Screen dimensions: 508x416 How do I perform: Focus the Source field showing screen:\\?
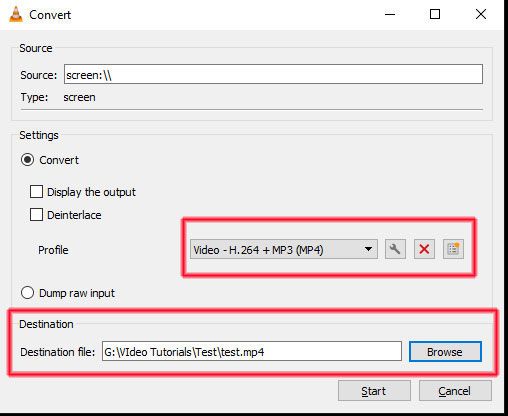pos(273,74)
